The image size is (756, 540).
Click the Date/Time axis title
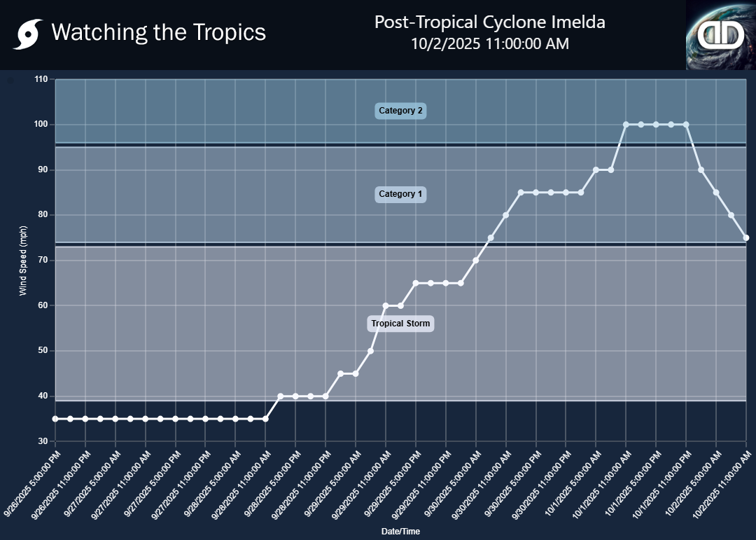point(400,532)
